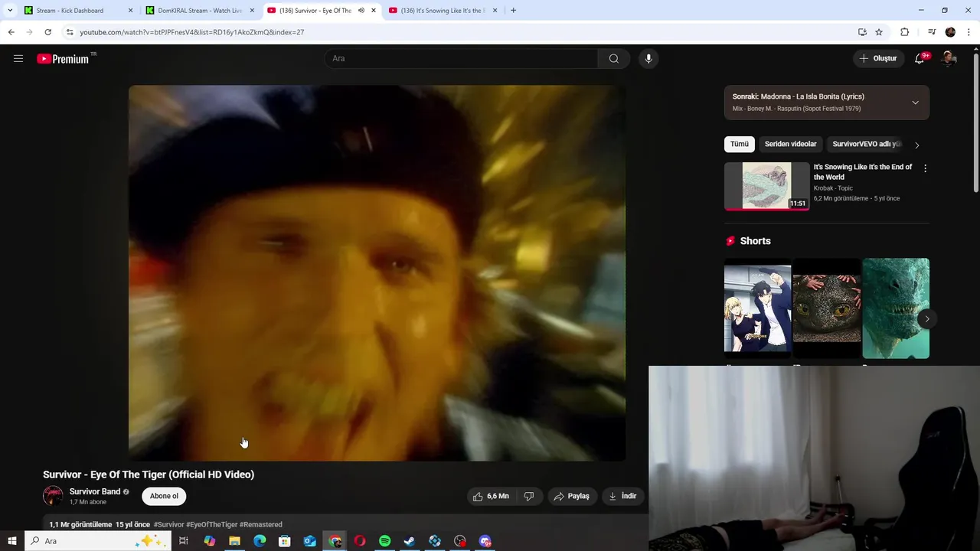Reload the page
This screenshot has width=980, height=551.
(x=47, y=32)
